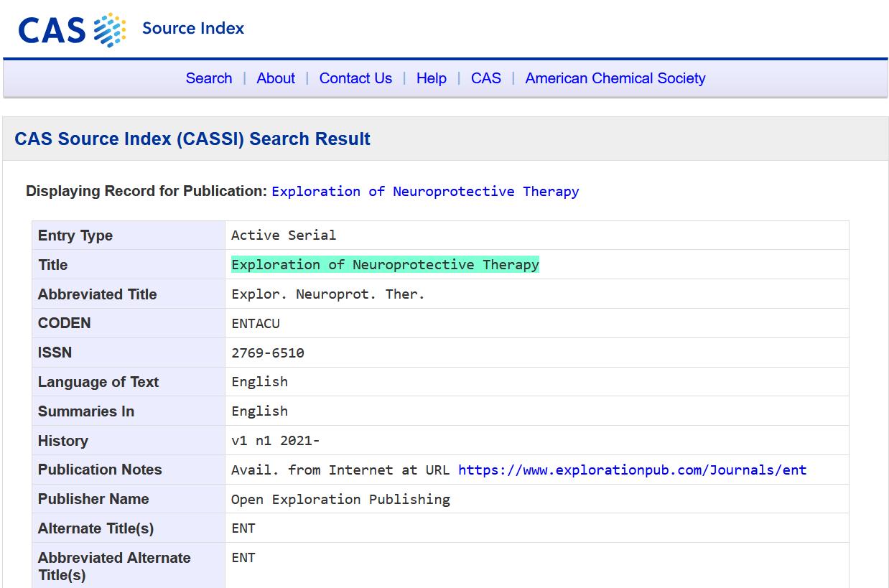The width and height of the screenshot is (889, 588).
Task: Click the 'Summaries In' row label
Action: 86,411
